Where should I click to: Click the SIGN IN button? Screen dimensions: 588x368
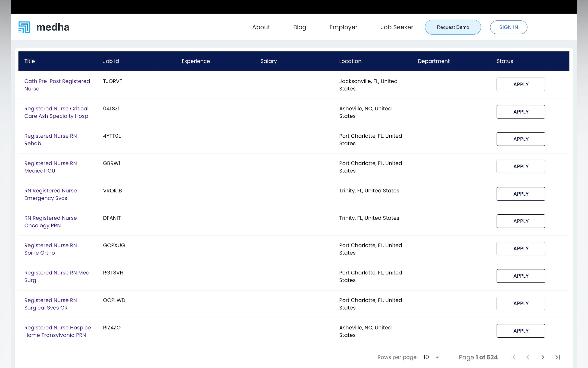coord(509,27)
